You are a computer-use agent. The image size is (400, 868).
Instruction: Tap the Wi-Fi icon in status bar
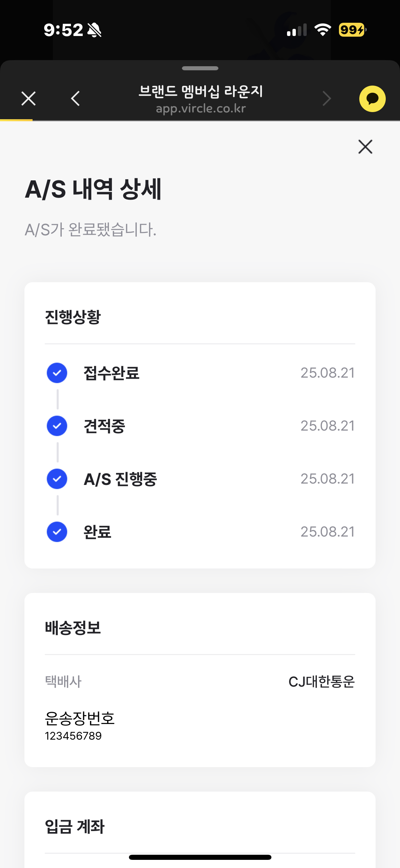[x=322, y=30]
